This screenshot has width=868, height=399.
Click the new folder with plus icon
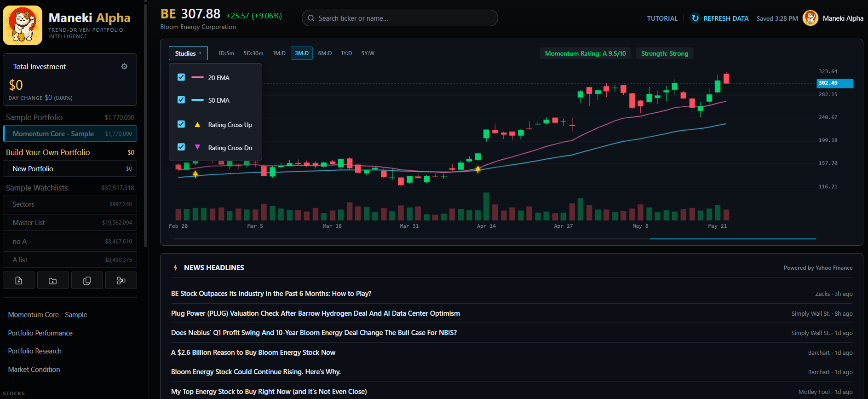(53, 280)
